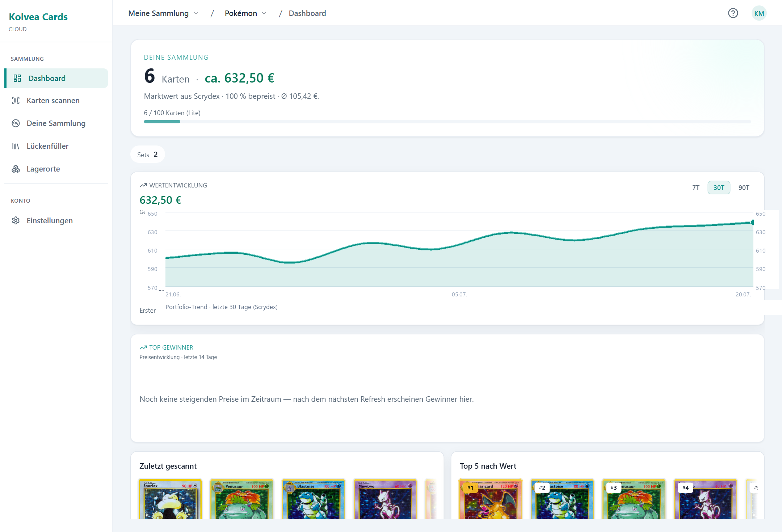Click the 632,50 € chart value
Screen dimensions: 782x532
coord(160,200)
